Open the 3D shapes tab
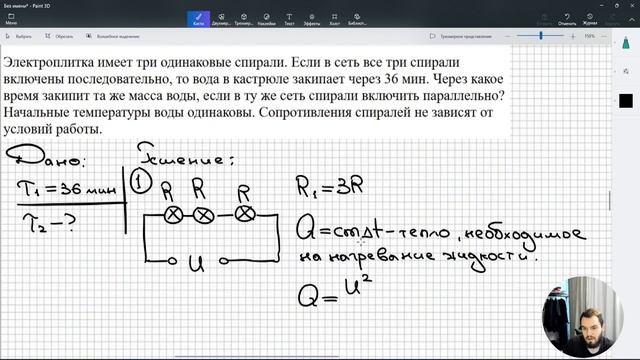The image size is (640, 360). click(x=244, y=19)
